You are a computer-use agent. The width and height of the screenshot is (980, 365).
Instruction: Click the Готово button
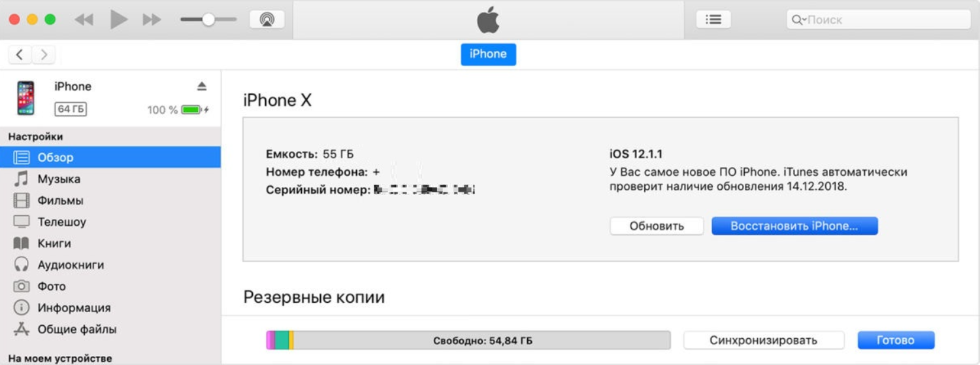tap(896, 340)
